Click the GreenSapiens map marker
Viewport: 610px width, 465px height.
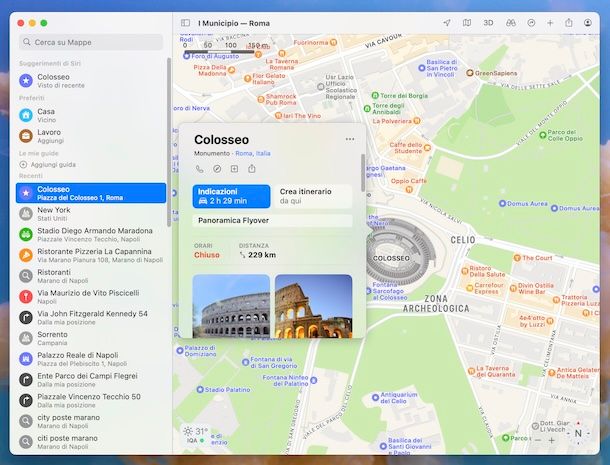click(x=470, y=73)
